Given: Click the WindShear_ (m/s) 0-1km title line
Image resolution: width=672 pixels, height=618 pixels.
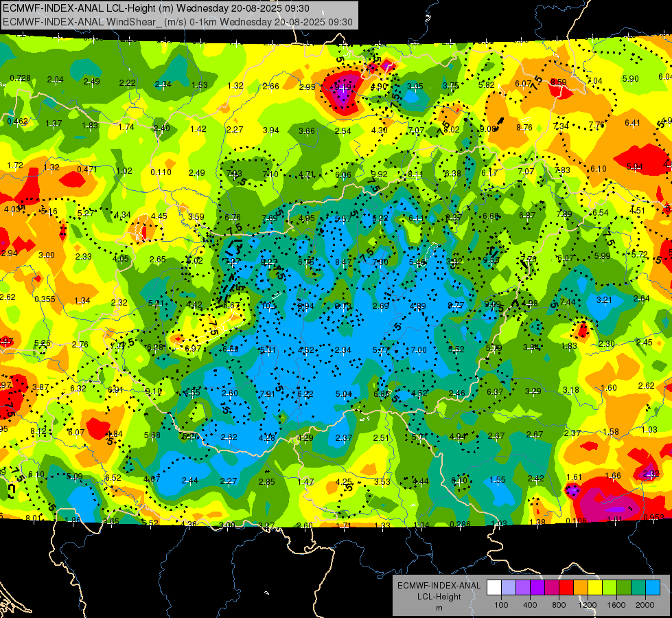Looking at the screenshot, I should [x=177, y=22].
